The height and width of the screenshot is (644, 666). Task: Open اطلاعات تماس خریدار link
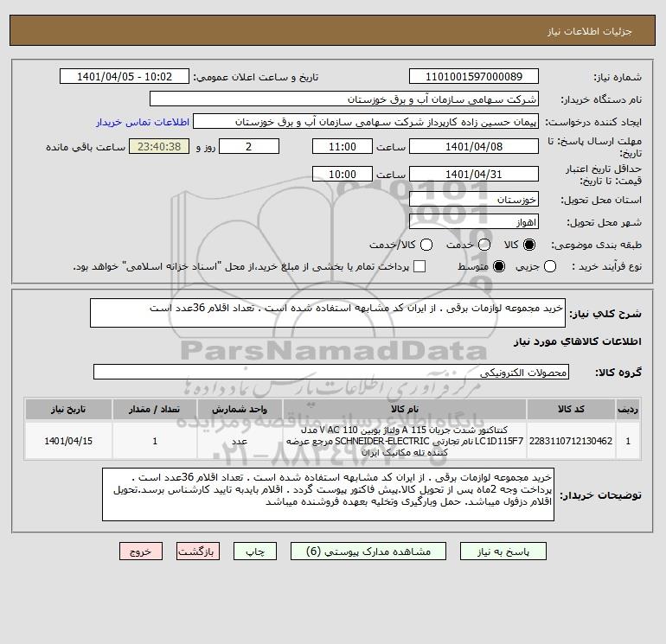tap(143, 122)
